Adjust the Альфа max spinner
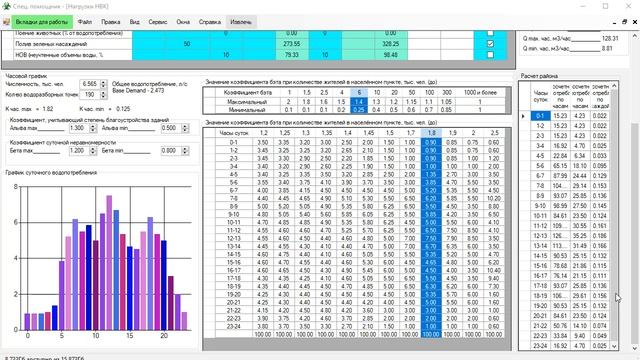The image size is (640, 360). [93, 128]
